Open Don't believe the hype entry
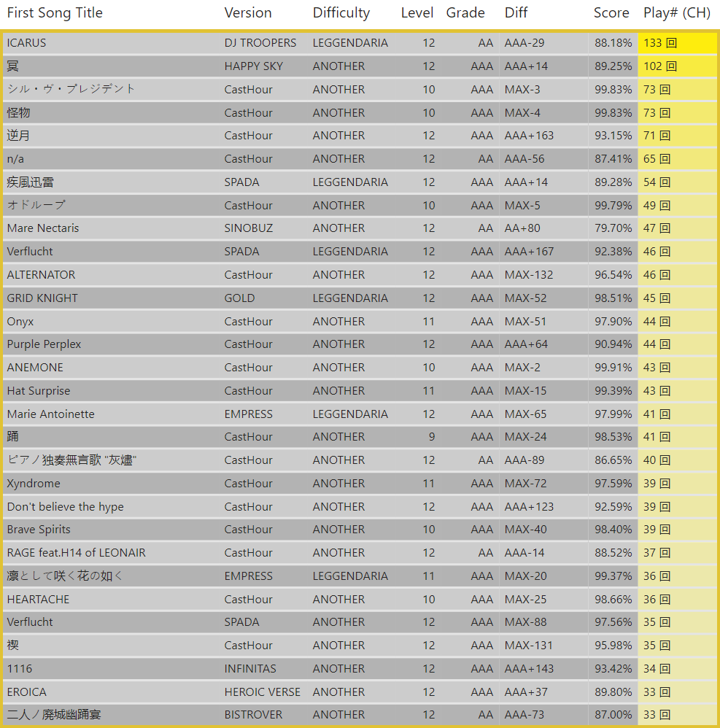Viewport: 720px width, 728px height. (66, 507)
